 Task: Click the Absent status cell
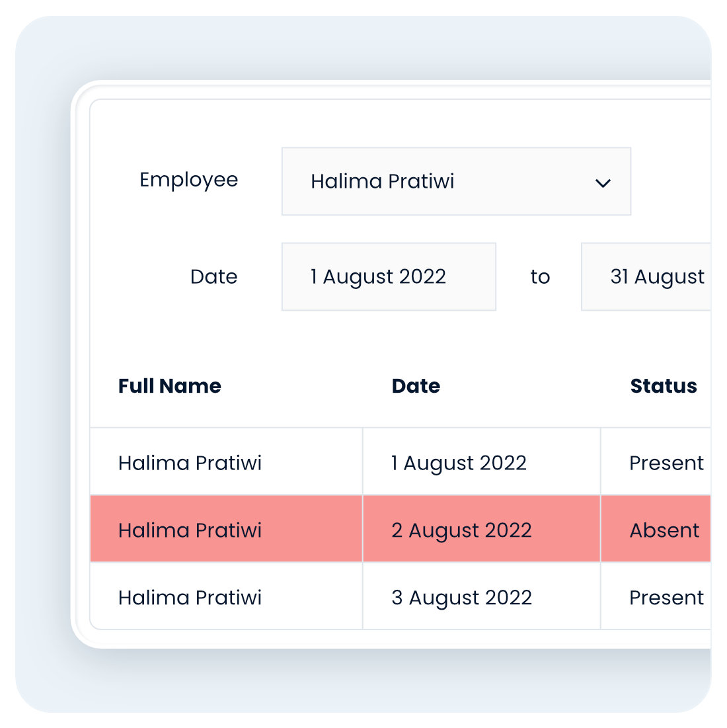coord(664,530)
